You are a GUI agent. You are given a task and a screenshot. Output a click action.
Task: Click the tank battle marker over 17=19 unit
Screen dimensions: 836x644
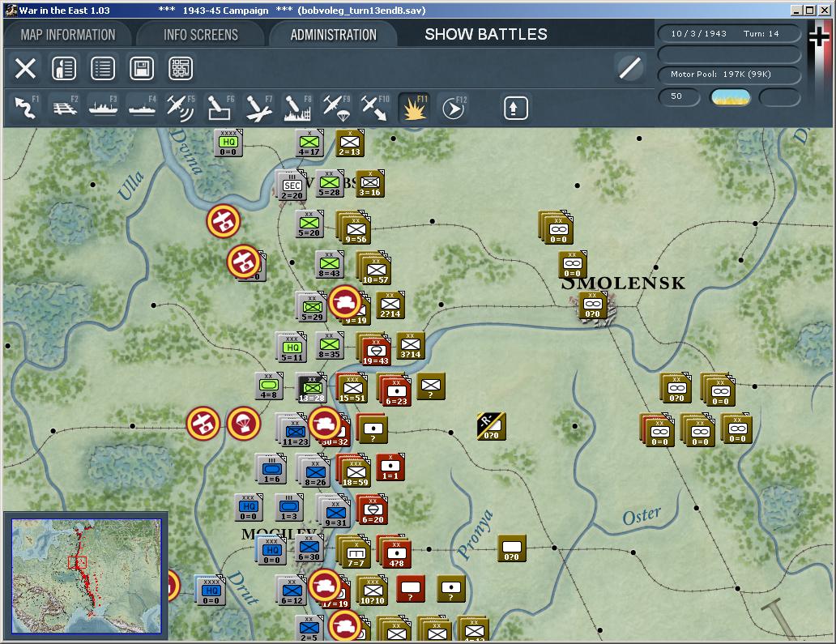324,585
